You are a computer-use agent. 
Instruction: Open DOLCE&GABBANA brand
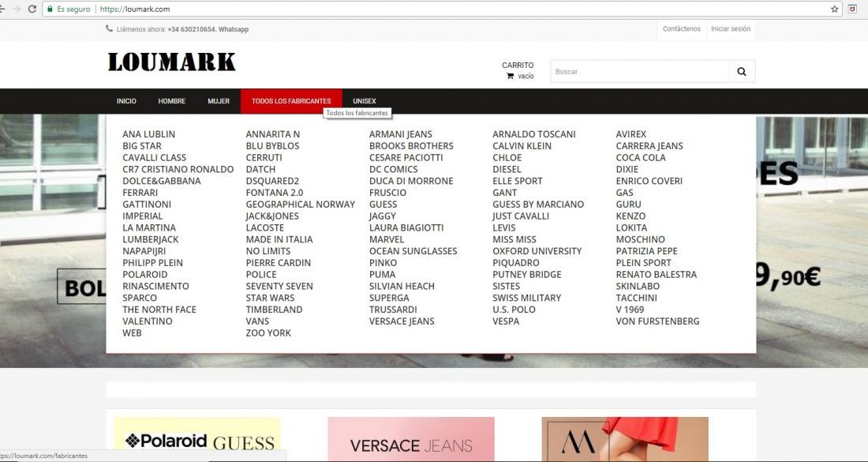click(x=162, y=181)
